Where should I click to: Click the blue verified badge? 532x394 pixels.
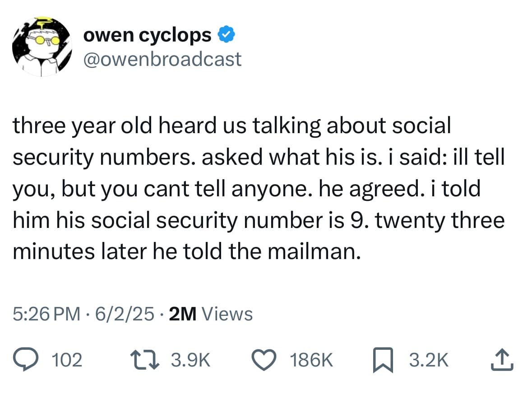[226, 34]
